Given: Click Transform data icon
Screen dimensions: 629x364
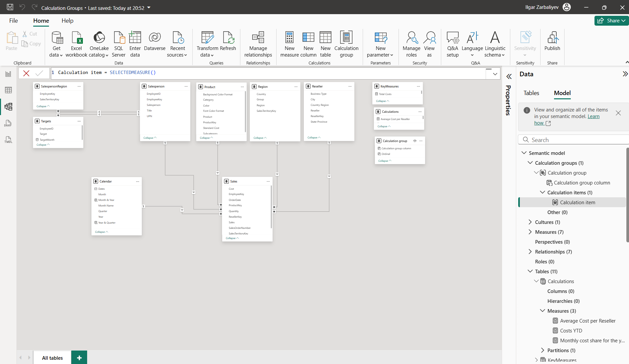Looking at the screenshot, I should [x=207, y=44].
